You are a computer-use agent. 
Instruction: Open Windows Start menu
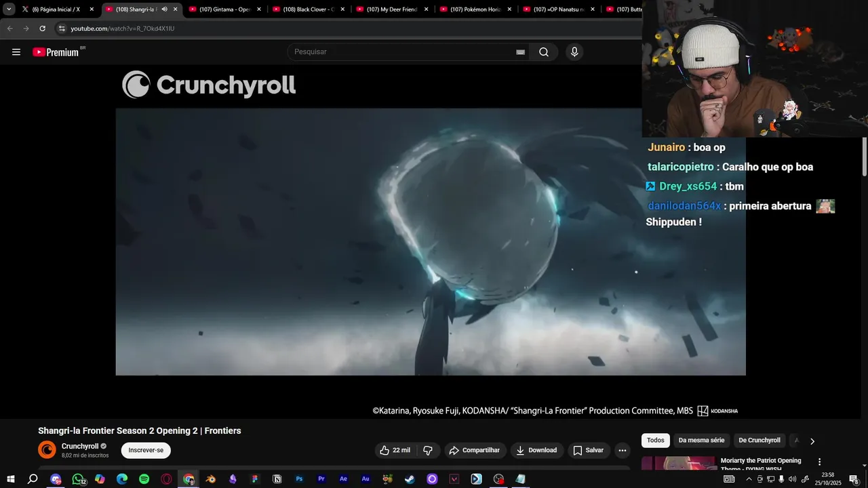click(x=11, y=479)
